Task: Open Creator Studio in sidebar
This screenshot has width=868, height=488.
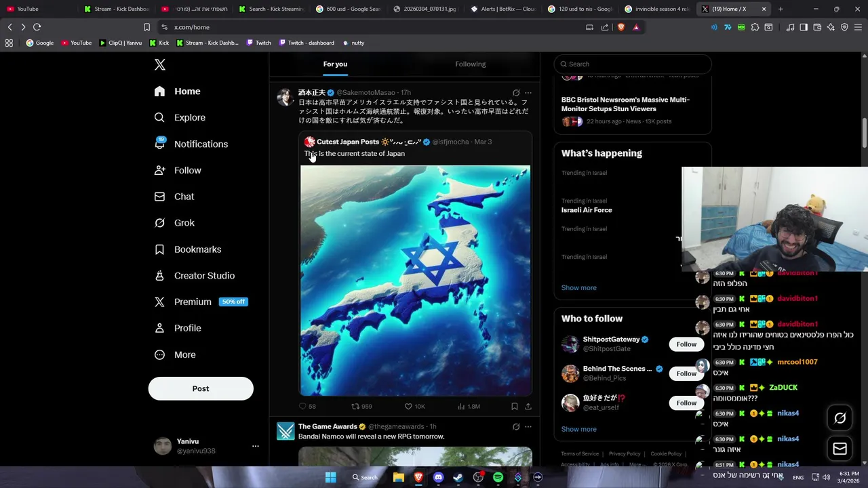Action: [194, 276]
